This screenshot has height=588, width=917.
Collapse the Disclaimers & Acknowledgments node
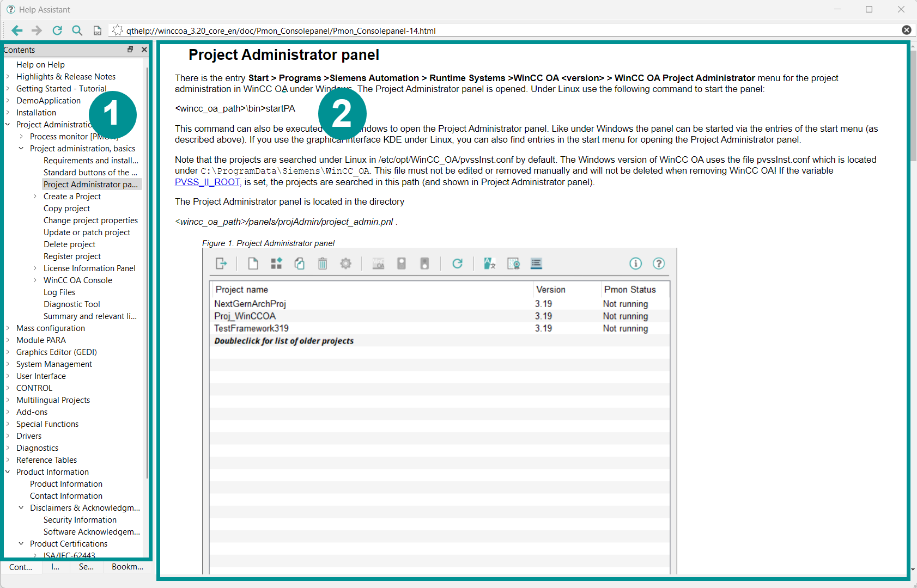pyautogui.click(x=21, y=508)
